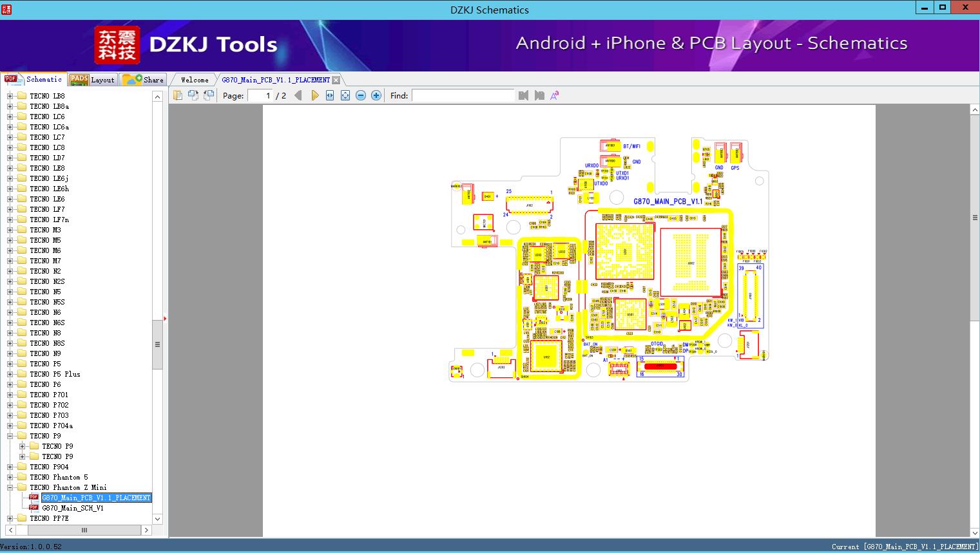
Task: Click the Find text field
Action: coord(463,95)
